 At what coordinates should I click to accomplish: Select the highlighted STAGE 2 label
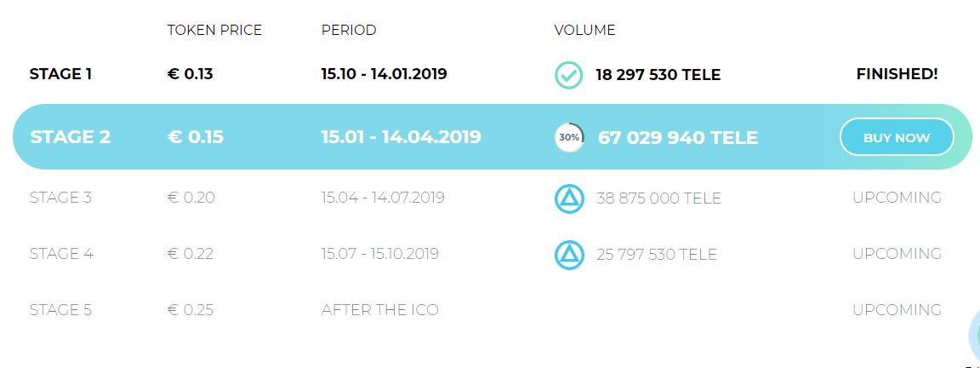point(70,137)
